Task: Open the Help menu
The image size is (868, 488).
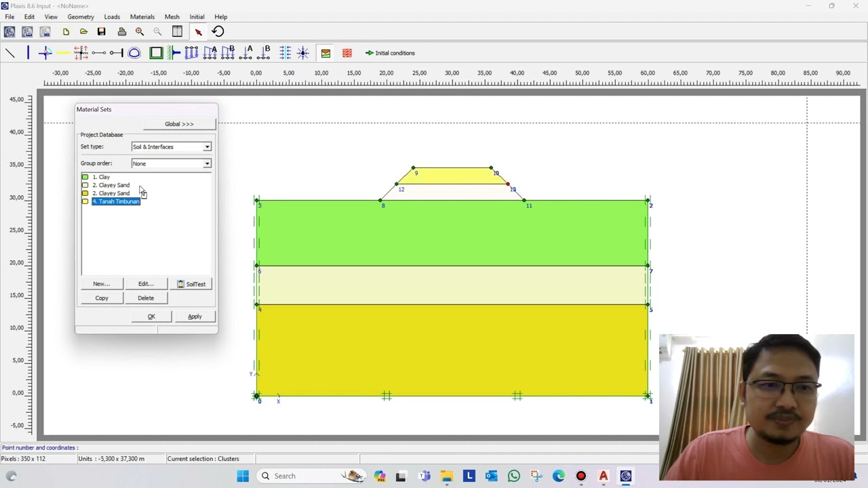Action: coord(221,17)
